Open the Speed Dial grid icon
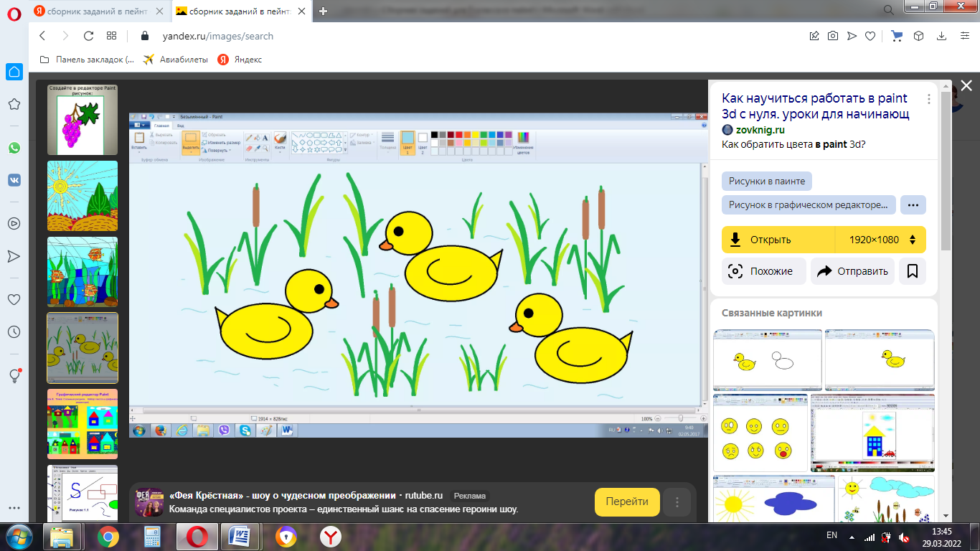Image resolution: width=980 pixels, height=551 pixels. (x=111, y=36)
